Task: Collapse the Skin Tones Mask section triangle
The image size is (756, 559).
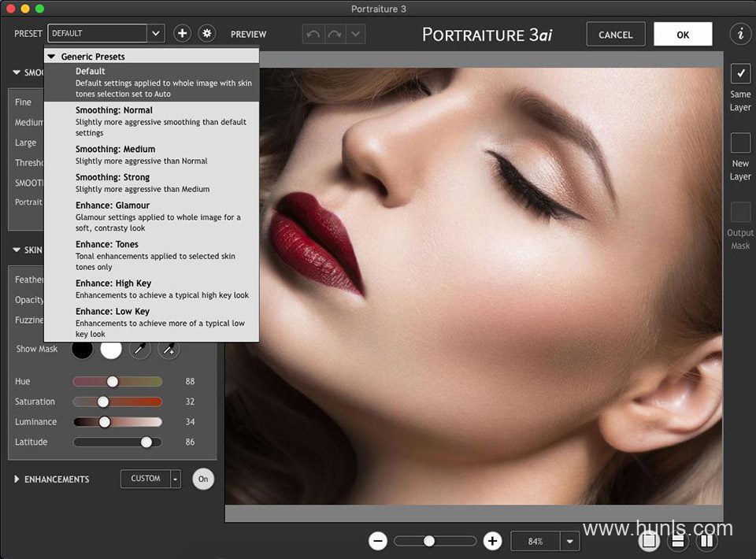Action: (x=17, y=250)
